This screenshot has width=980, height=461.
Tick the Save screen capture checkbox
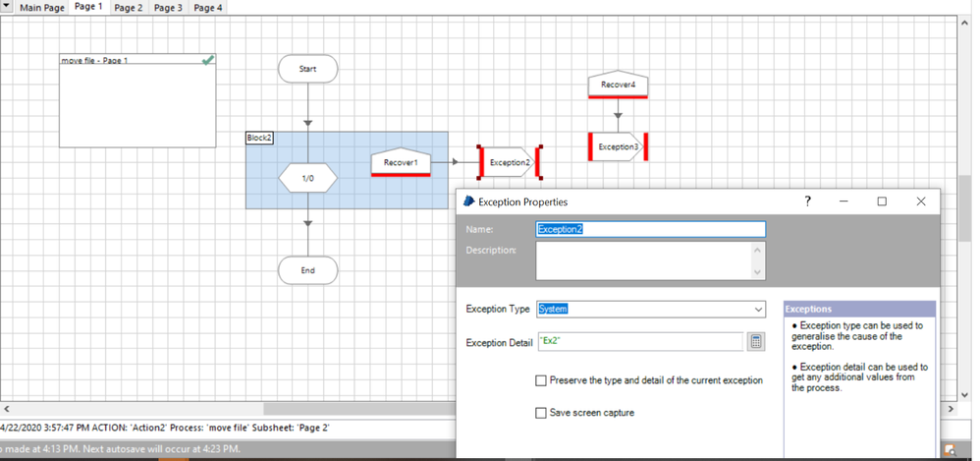pyautogui.click(x=541, y=413)
